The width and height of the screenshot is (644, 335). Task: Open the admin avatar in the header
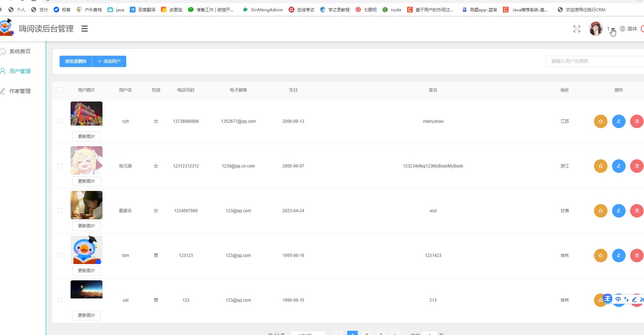[596, 29]
